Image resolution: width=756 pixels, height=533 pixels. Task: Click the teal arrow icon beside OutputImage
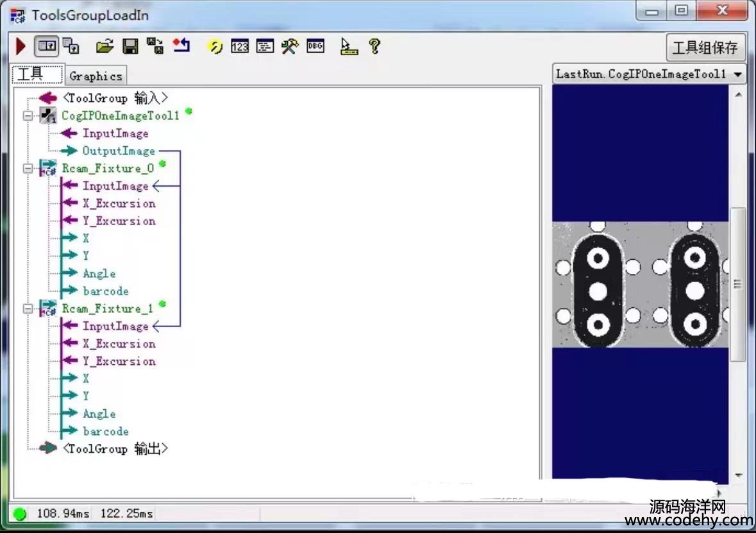click(69, 151)
